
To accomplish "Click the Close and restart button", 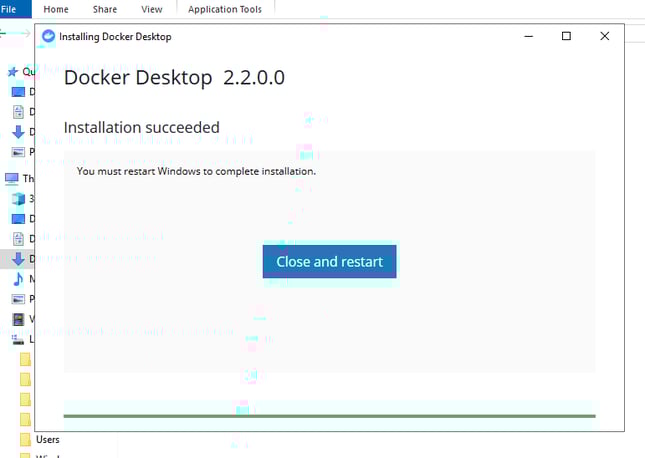I will pos(329,261).
